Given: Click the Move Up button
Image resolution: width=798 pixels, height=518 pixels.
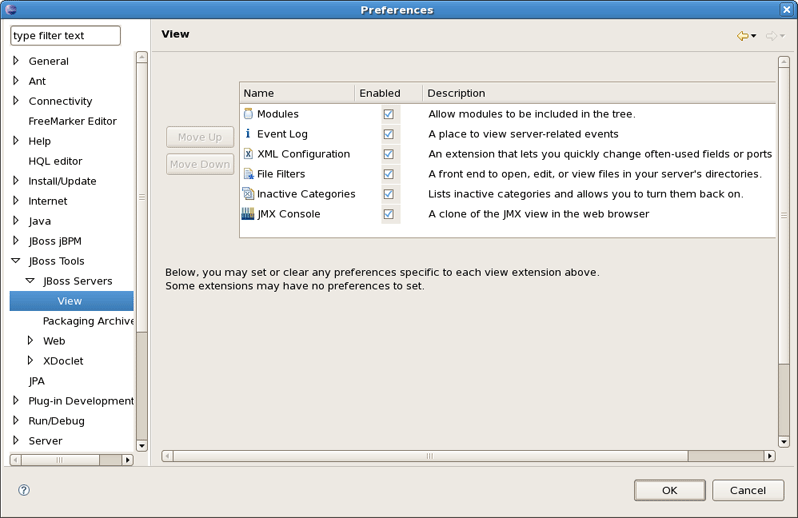Looking at the screenshot, I should 200,137.
